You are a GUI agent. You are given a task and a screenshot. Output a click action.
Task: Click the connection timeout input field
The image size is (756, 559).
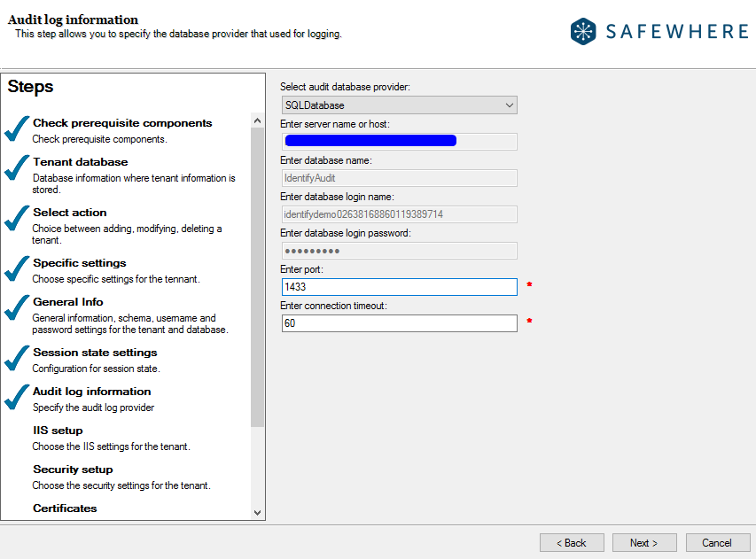point(399,322)
